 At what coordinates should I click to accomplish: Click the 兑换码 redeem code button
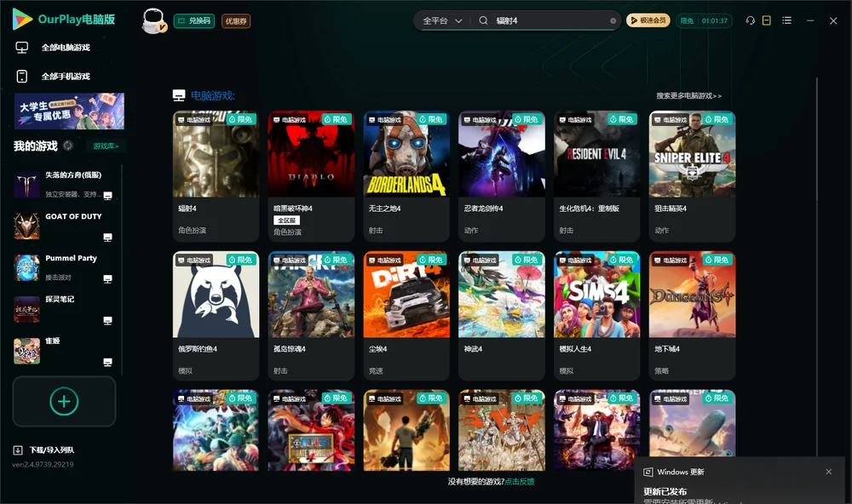(x=194, y=20)
